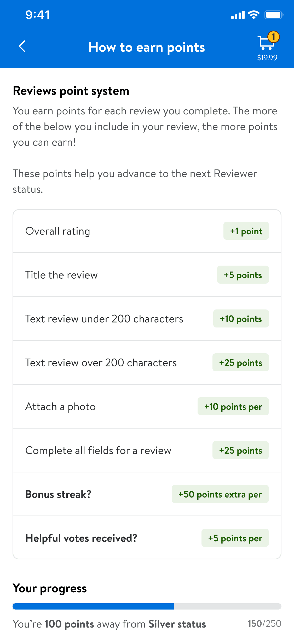Screen dimensions: 294x644
Task: Tap the +50 points extra per badge
Action: pyautogui.click(x=220, y=494)
